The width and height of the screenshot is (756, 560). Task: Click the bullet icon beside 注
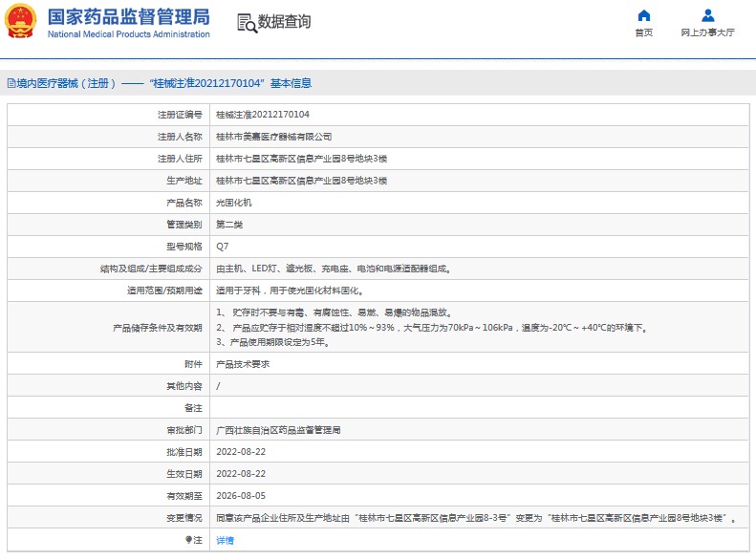[187, 541]
